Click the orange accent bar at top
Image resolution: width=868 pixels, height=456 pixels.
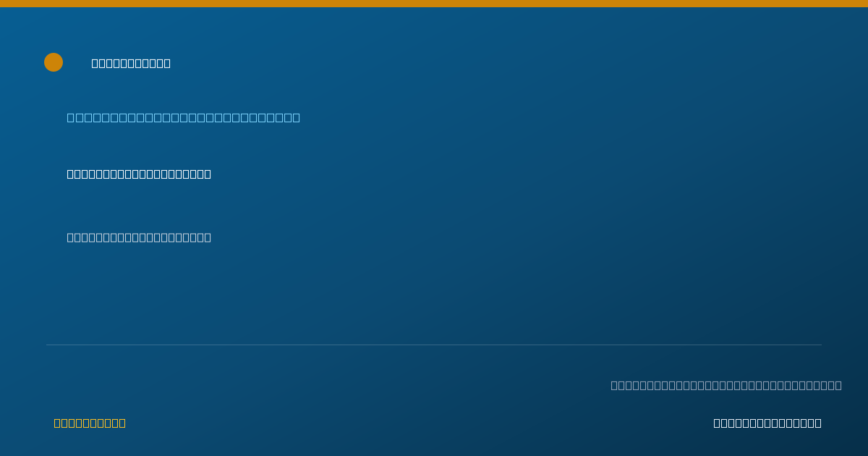coord(434,4)
